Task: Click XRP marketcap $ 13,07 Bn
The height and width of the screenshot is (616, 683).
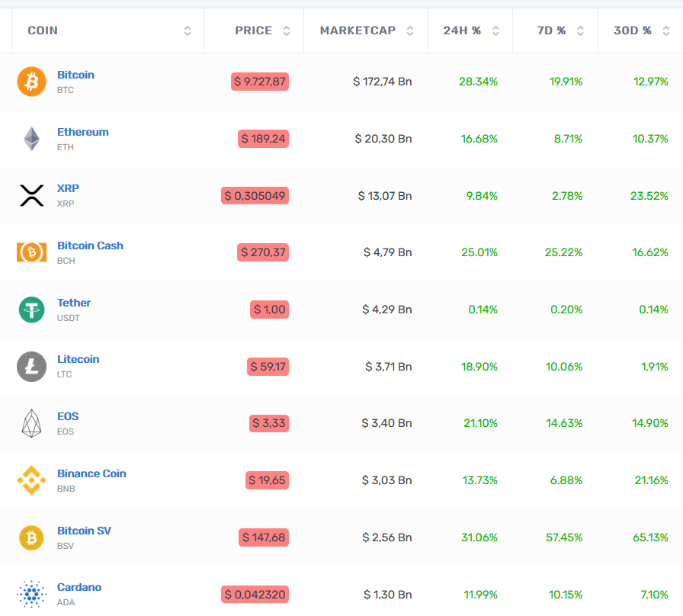Action: (385, 196)
